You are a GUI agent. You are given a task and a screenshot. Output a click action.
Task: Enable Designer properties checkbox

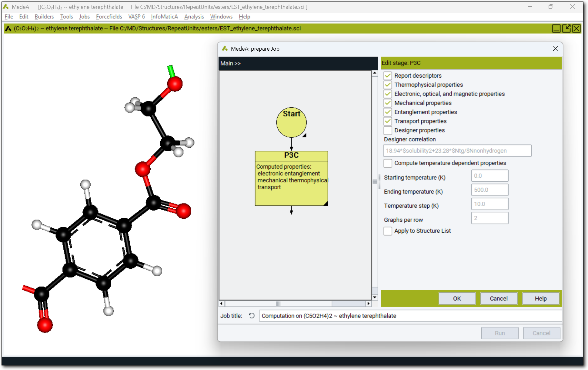click(388, 130)
